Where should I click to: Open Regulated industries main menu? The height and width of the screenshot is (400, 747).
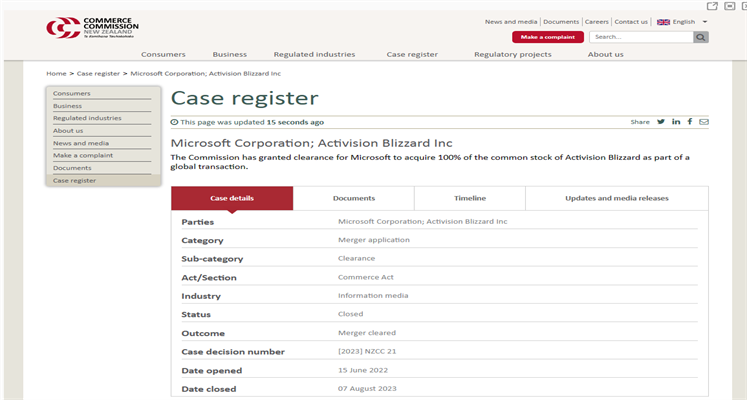pos(314,54)
